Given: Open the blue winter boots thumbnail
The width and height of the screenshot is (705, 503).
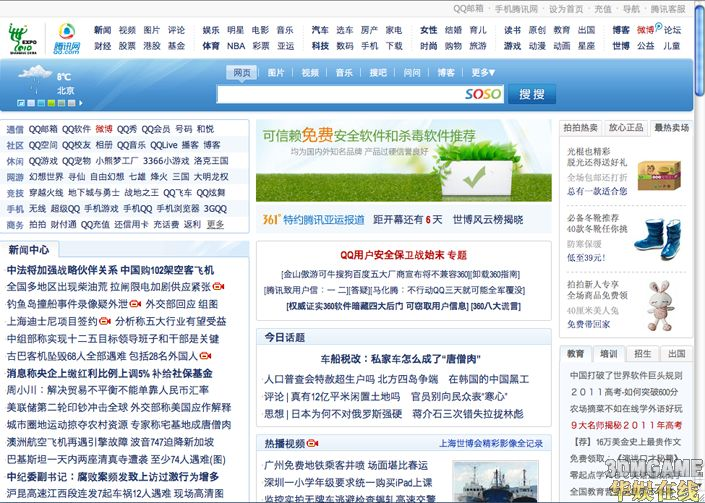Looking at the screenshot, I should (658, 239).
